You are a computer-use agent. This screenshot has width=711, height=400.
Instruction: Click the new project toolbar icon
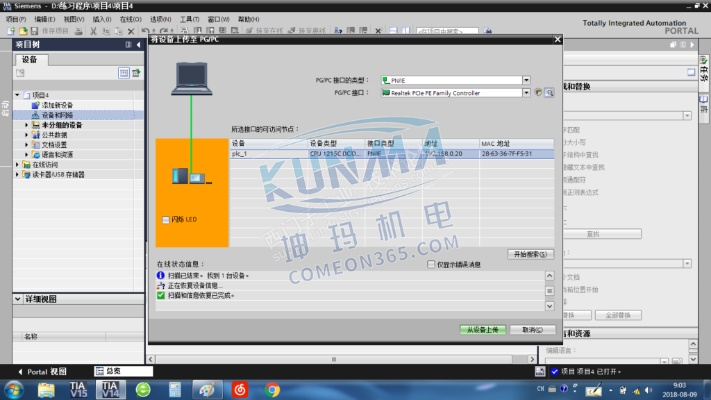(x=11, y=31)
